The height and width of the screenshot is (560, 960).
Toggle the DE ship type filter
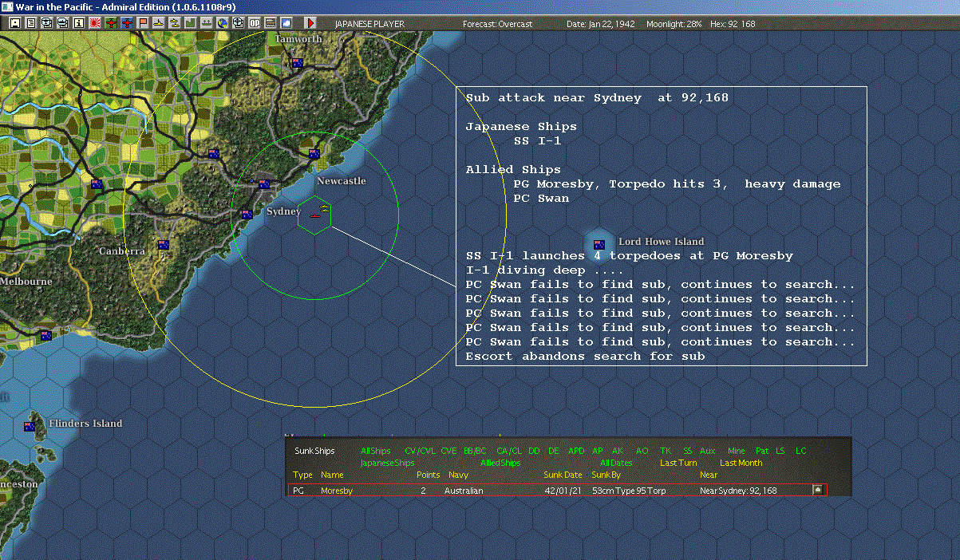pos(555,451)
